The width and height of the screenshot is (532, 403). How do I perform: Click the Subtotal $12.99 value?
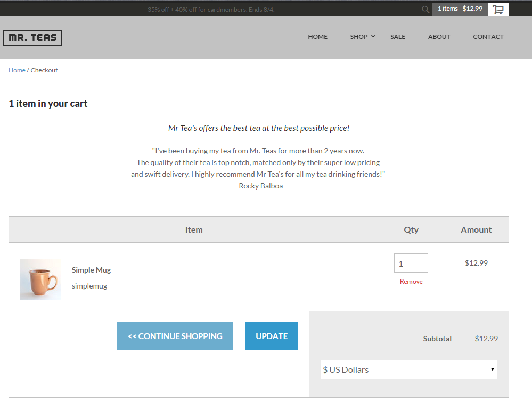point(486,339)
